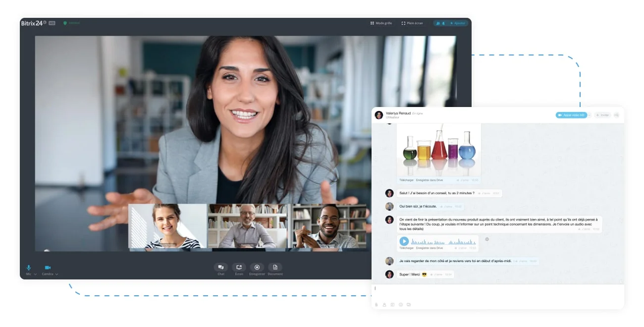This screenshot has width=644, height=327.
Task: Click the "Je vais regarder de mon côté" message
Action: pyautogui.click(x=468, y=261)
